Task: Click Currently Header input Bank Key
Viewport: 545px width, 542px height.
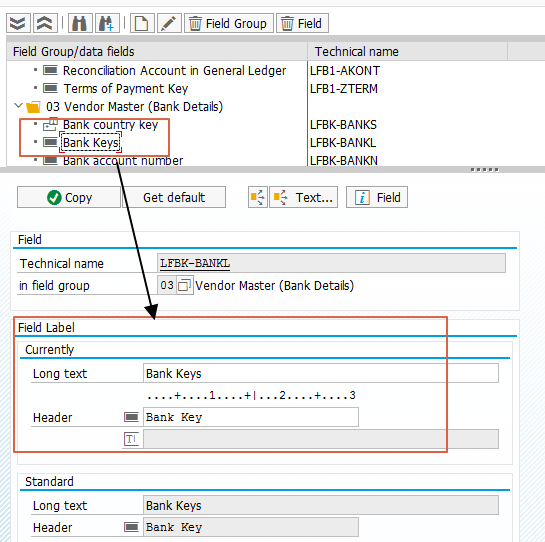Action: 251,417
